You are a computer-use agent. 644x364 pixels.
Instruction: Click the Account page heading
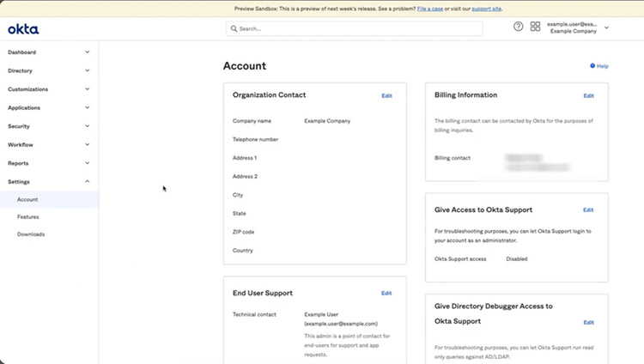tap(245, 66)
